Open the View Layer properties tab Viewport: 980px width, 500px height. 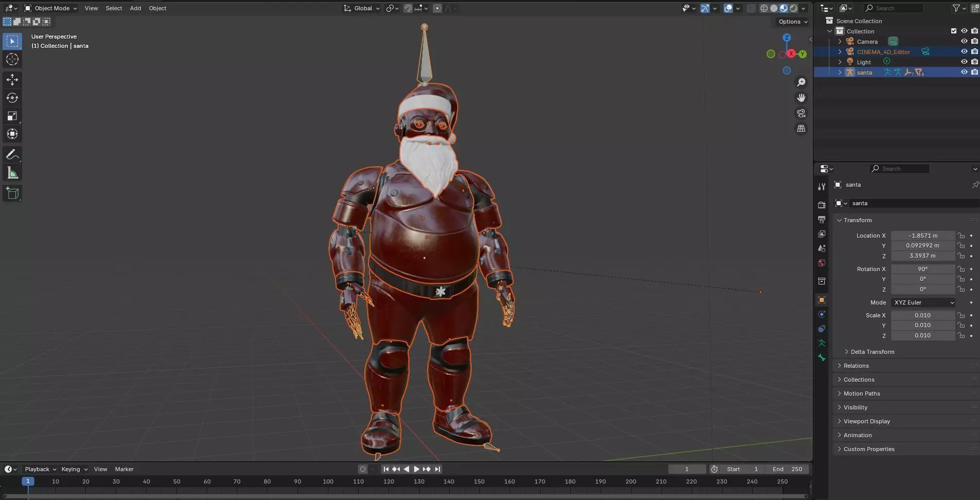[822, 234]
